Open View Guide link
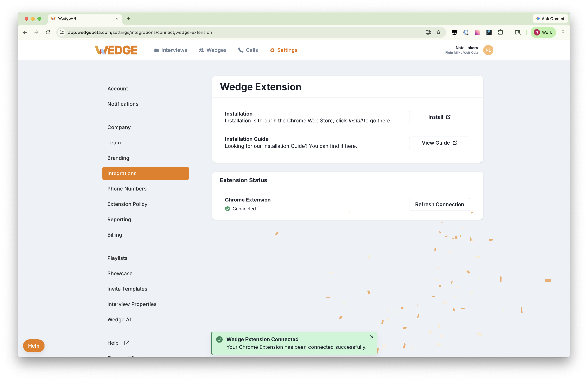This screenshot has height=381, width=588. point(439,143)
